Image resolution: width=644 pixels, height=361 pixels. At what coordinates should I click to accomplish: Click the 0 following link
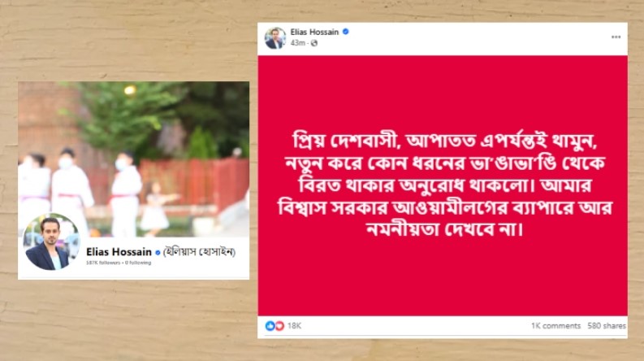pos(138,263)
